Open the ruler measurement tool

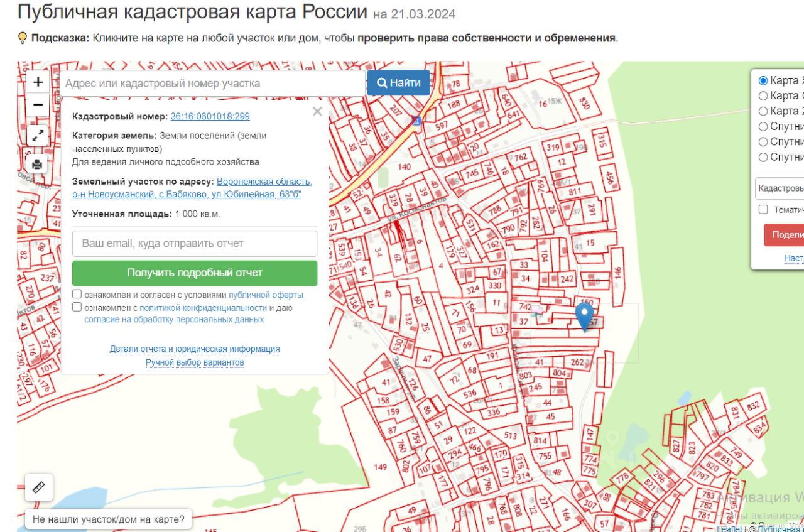[39, 487]
